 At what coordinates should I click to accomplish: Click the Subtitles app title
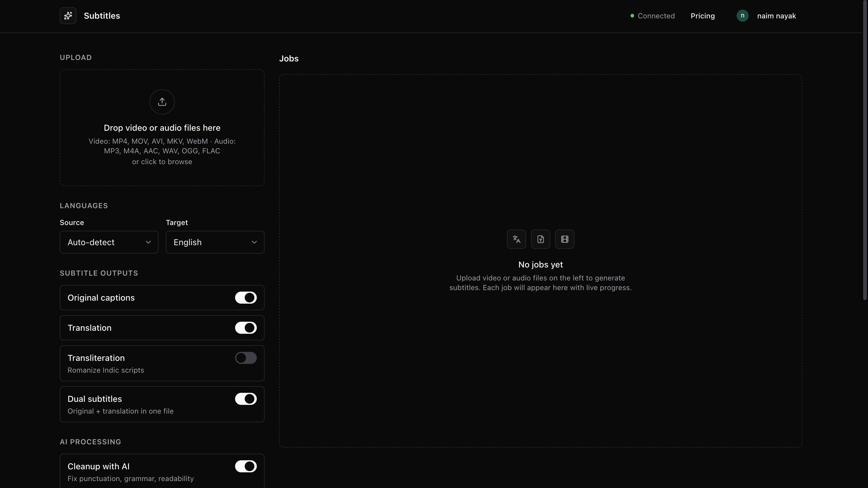(x=102, y=16)
